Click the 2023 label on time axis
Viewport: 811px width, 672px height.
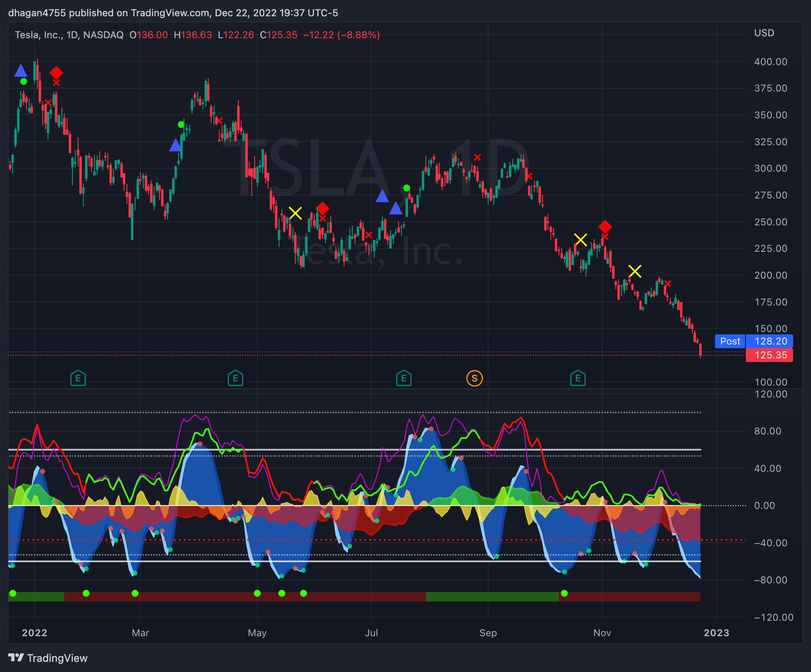[x=716, y=633]
